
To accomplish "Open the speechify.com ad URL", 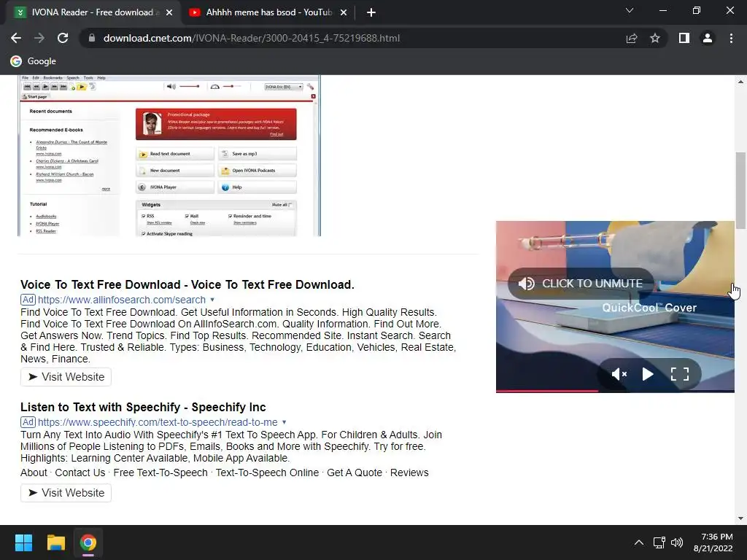I will pos(158,422).
